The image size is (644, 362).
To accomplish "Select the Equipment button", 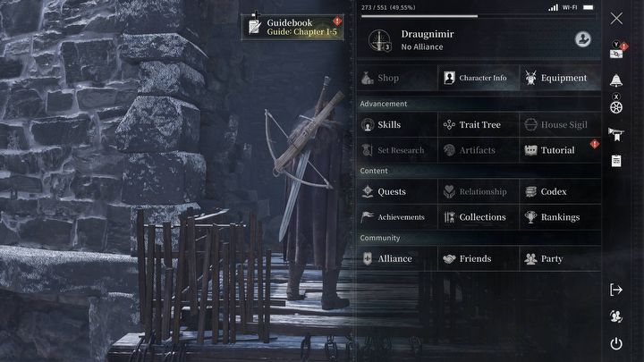I will [560, 78].
